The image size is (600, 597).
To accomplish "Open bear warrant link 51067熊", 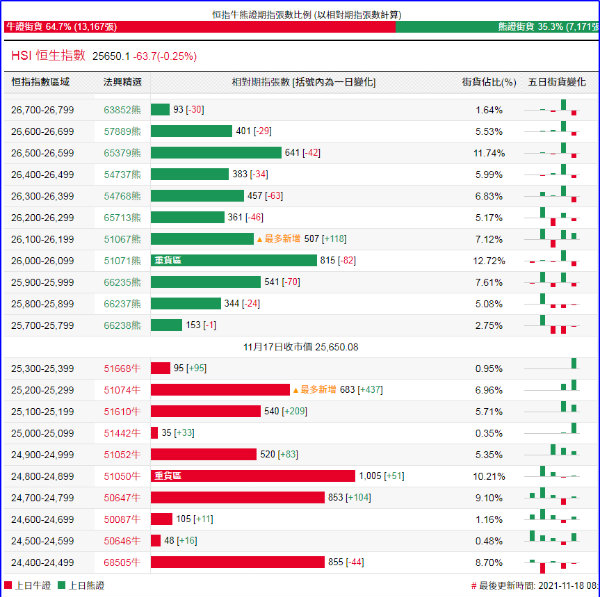I will pyautogui.click(x=122, y=239).
